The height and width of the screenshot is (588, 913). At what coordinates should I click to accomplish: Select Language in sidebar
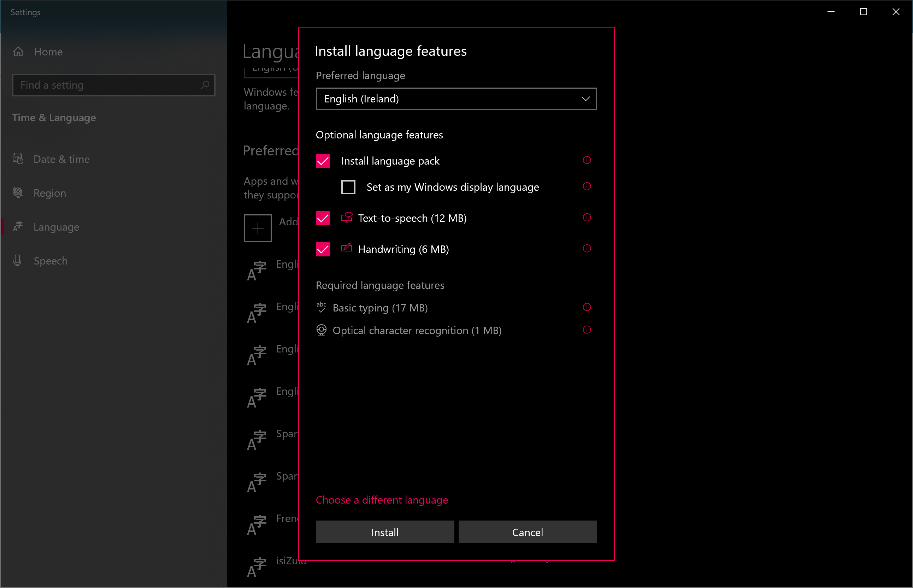click(56, 227)
